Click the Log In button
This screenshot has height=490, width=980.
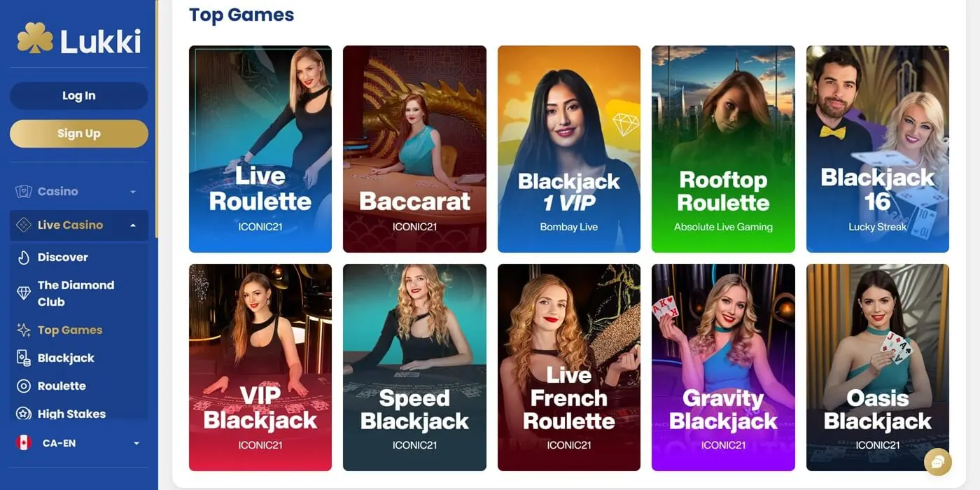tap(79, 96)
